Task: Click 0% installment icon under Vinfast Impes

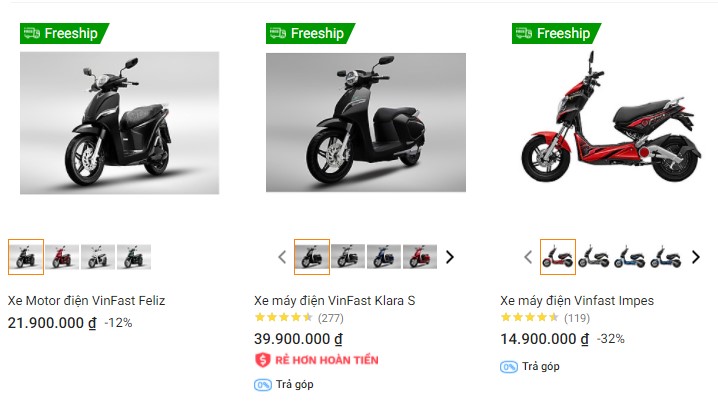Action: (509, 366)
